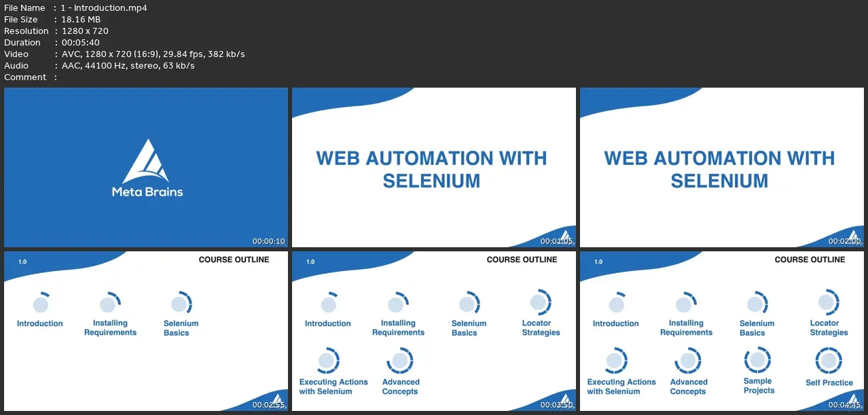Click the '1.0' label in the 00:04:45 frame
This screenshot has height=415, width=868.
pos(598,261)
